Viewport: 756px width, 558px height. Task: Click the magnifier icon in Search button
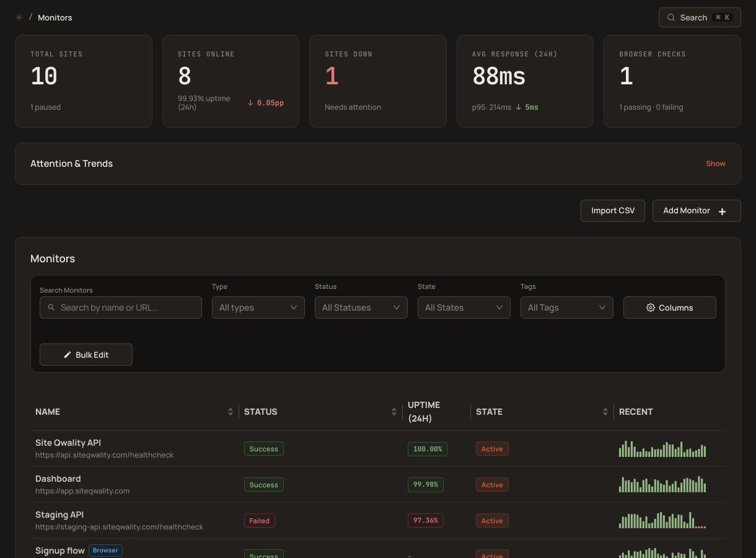click(x=671, y=17)
